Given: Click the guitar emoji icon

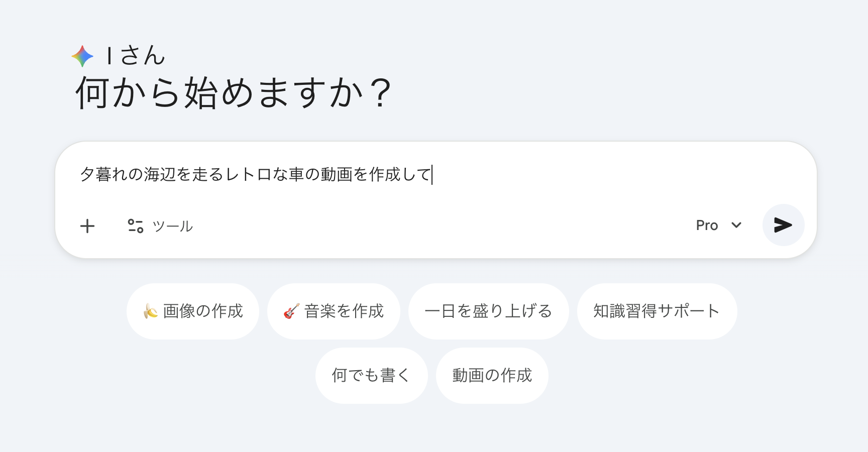Looking at the screenshot, I should (x=291, y=311).
